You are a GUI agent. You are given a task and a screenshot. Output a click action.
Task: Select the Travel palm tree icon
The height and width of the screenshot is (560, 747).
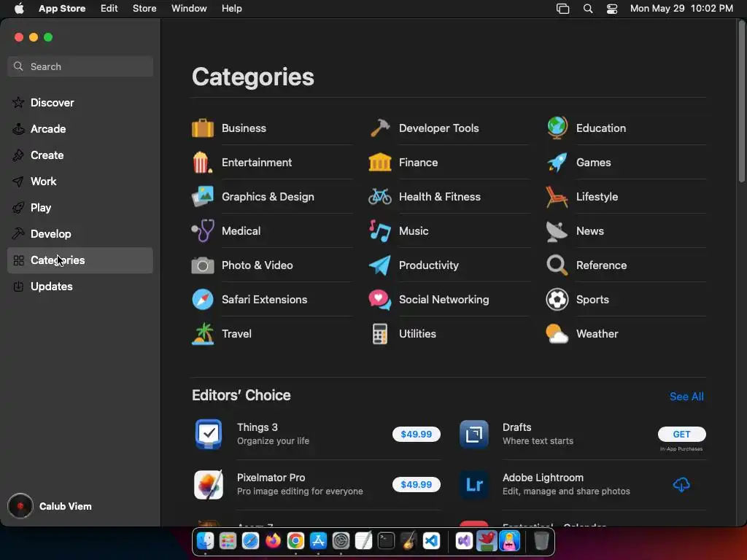coord(203,334)
